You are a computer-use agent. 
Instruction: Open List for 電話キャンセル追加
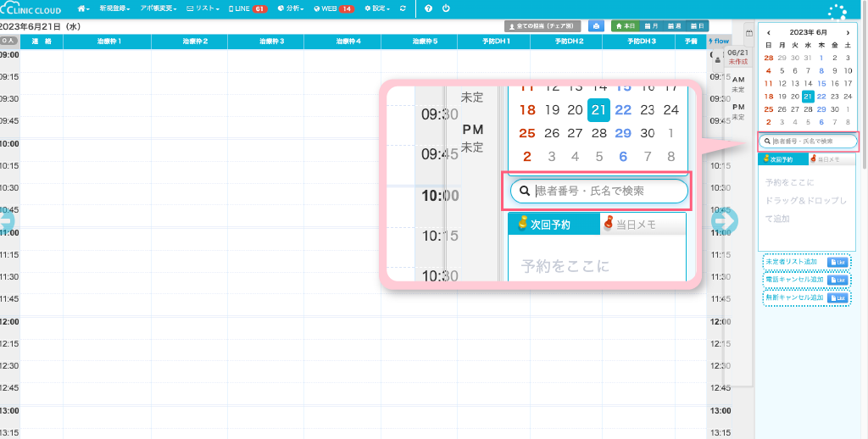[837, 280]
